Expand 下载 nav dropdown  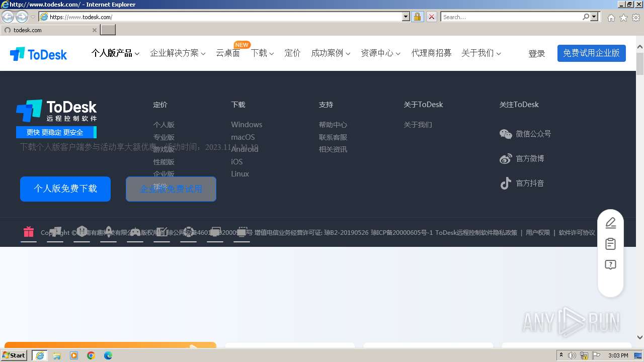(x=262, y=53)
